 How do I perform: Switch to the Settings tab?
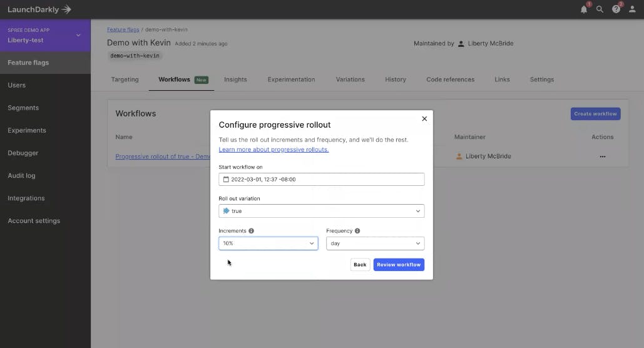tap(542, 79)
